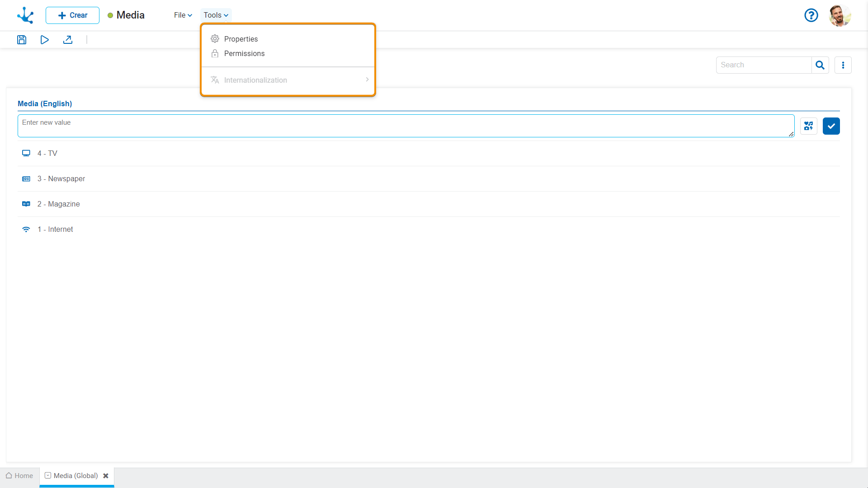Click the save disk icon
868x488 pixels.
coord(22,40)
